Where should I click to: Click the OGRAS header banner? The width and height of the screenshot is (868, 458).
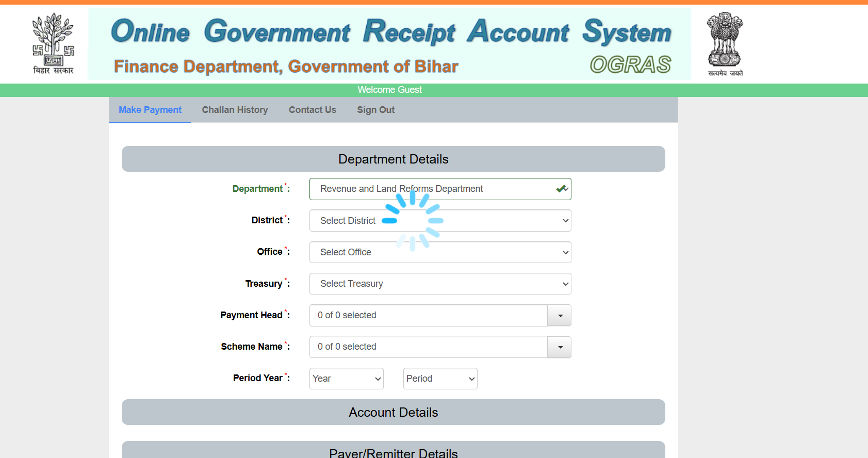(389, 44)
